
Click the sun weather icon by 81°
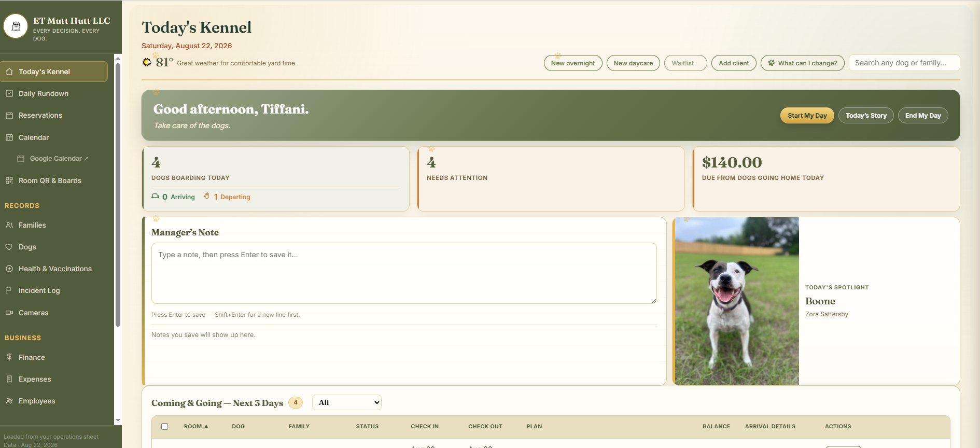(147, 62)
